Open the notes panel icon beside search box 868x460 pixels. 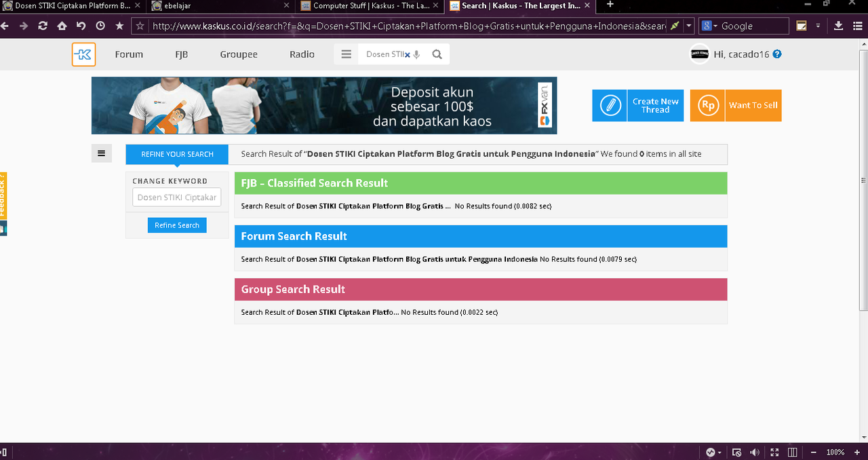click(801, 26)
